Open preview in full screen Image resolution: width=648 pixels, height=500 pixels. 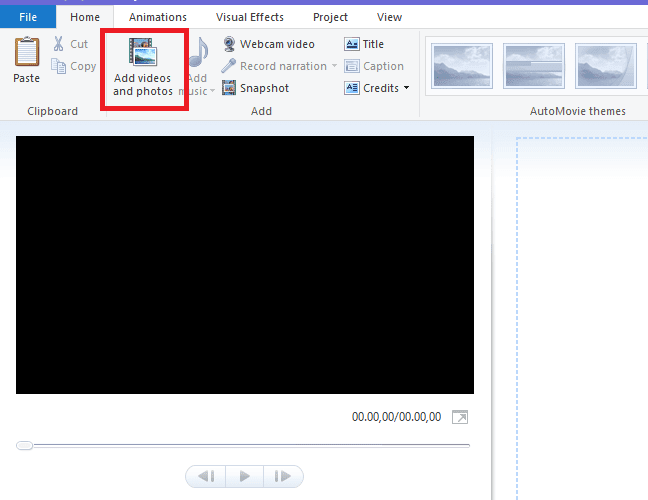coord(460,417)
